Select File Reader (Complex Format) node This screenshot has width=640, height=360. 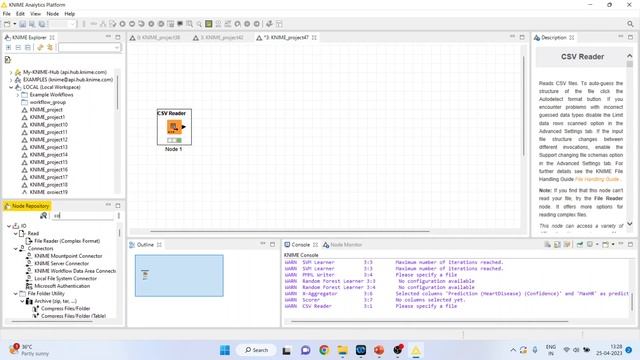coord(67,241)
